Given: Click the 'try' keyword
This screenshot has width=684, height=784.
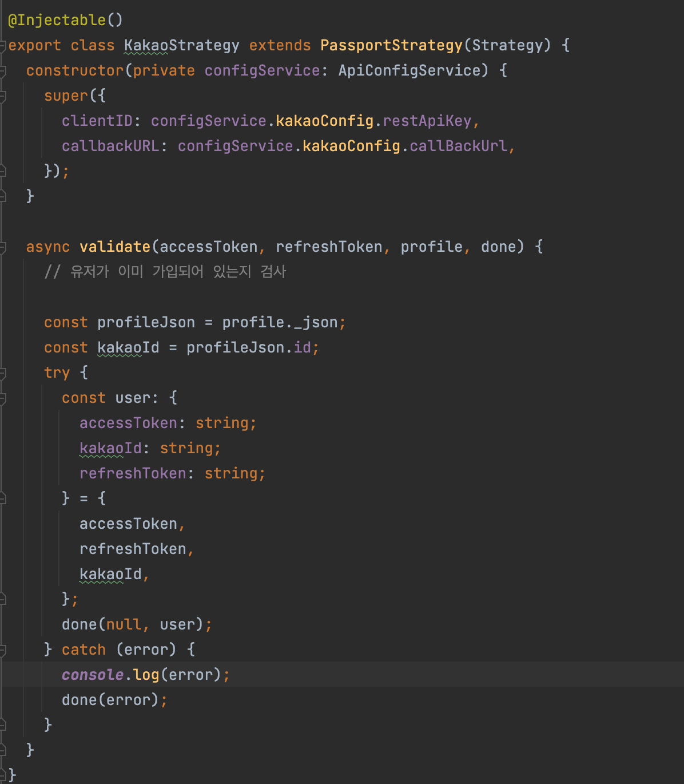Looking at the screenshot, I should pos(57,373).
